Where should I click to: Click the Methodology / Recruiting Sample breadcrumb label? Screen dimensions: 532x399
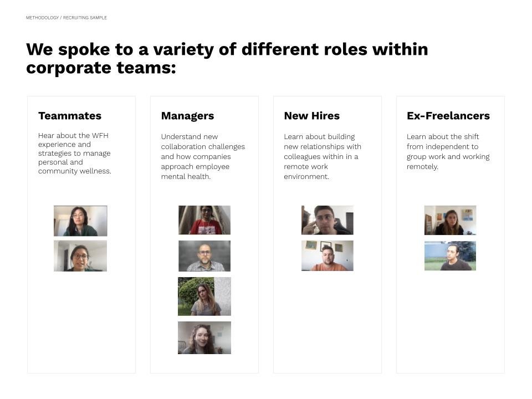tap(66, 18)
